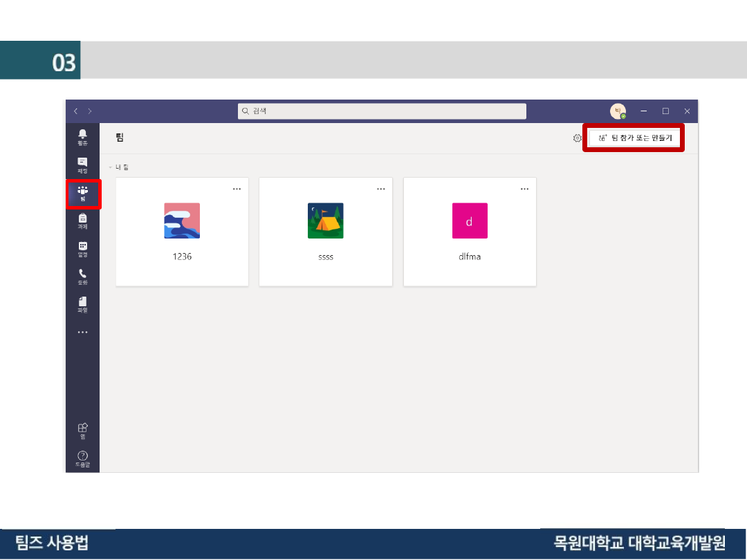Click the back navigation arrow
This screenshot has height=560, width=747.
[x=76, y=111]
